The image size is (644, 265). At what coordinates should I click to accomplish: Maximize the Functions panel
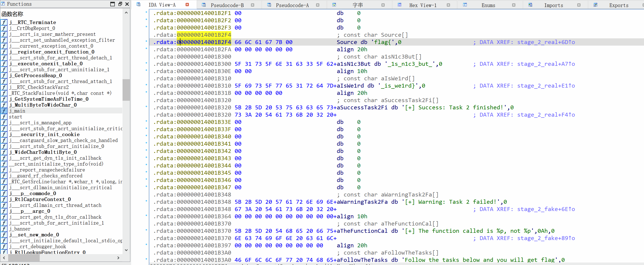(113, 4)
